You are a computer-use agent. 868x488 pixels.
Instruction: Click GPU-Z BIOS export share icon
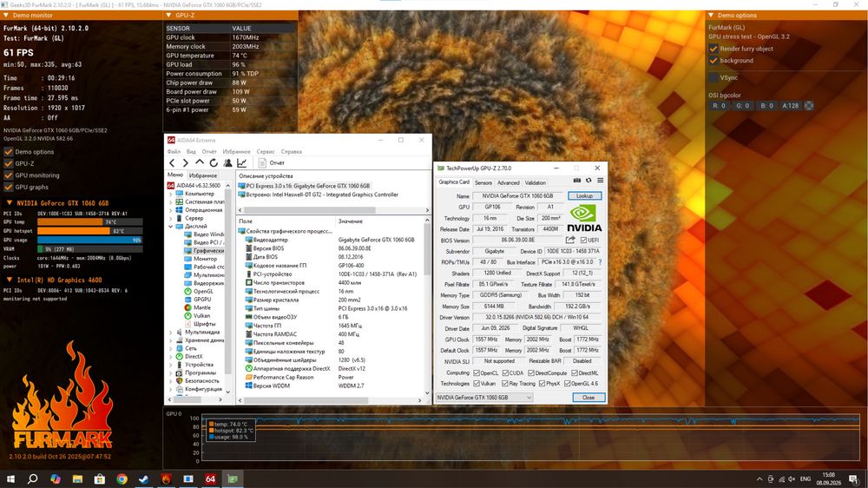click(x=570, y=240)
